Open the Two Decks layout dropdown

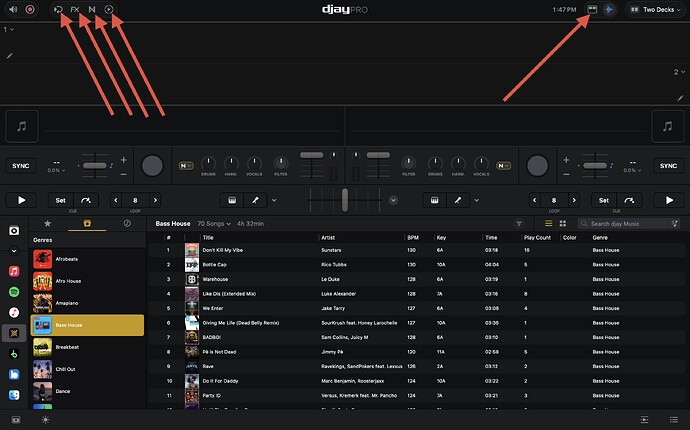point(653,9)
